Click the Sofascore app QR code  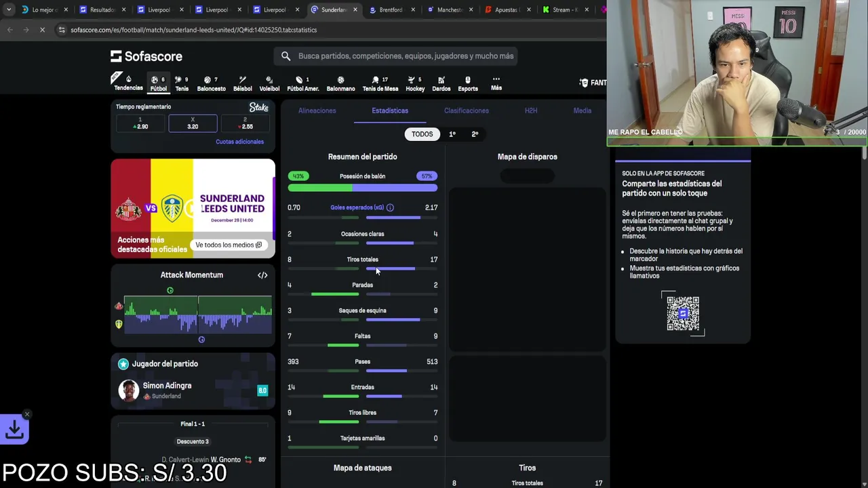pyautogui.click(x=683, y=313)
